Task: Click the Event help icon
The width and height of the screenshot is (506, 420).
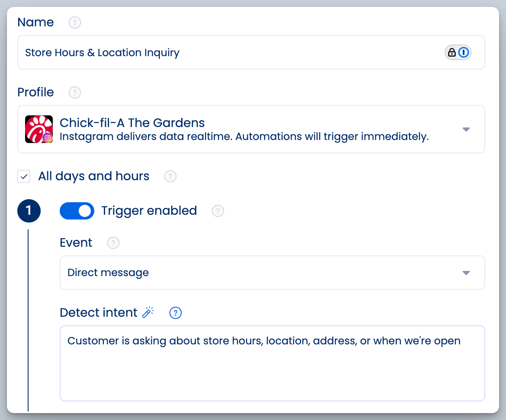Action: [113, 243]
